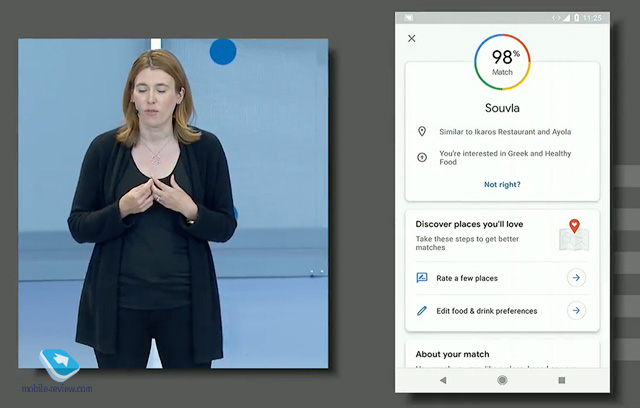Select the Souvla restaurant title

click(x=502, y=108)
